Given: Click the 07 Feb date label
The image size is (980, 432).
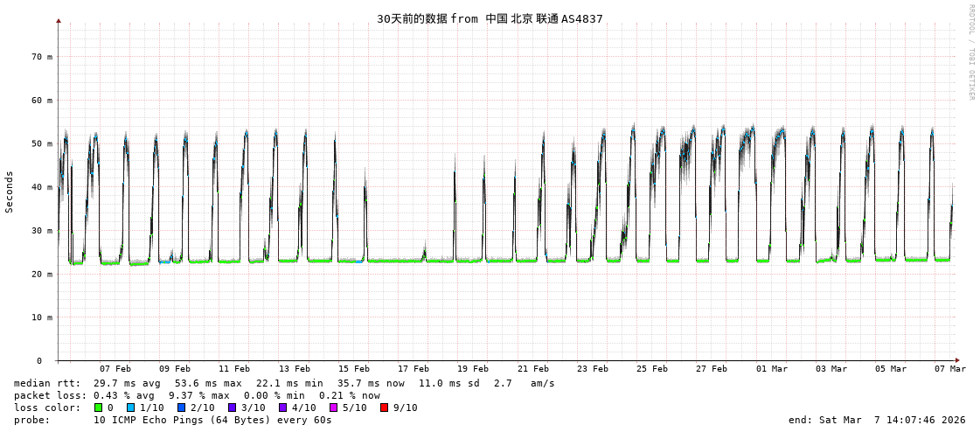Looking at the screenshot, I should point(115,369).
